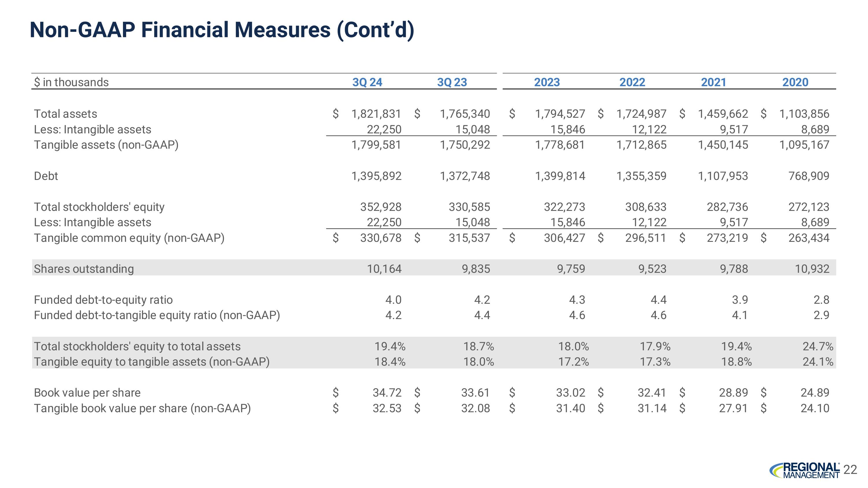The image size is (868, 488).
Task: Click Tangible book value per share label
Action: [142, 408]
